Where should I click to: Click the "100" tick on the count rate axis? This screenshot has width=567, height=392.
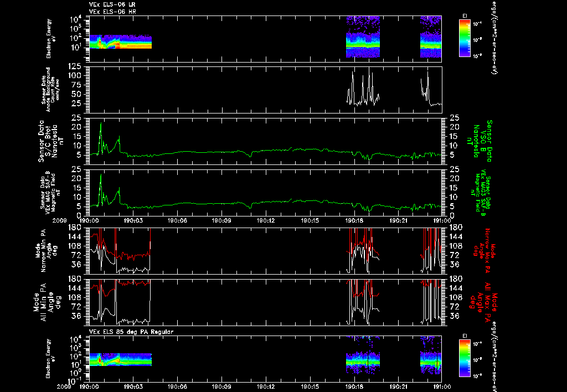coord(74,76)
